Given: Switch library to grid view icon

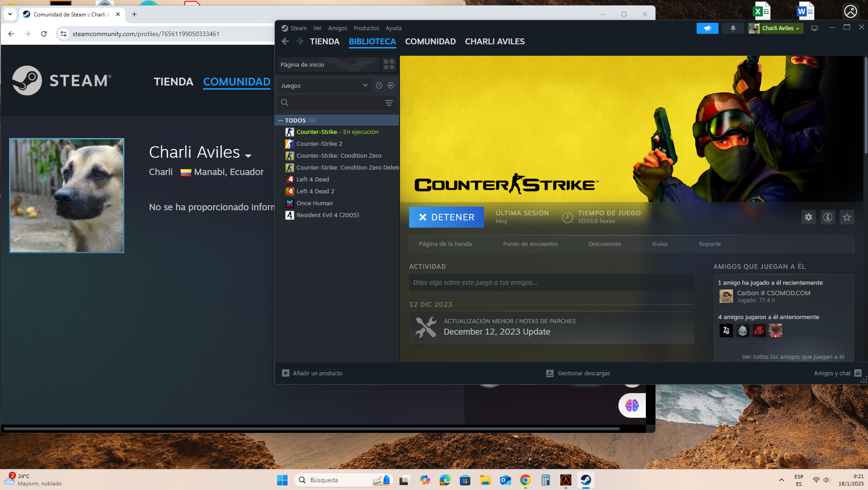Looking at the screenshot, I should pyautogui.click(x=389, y=64).
